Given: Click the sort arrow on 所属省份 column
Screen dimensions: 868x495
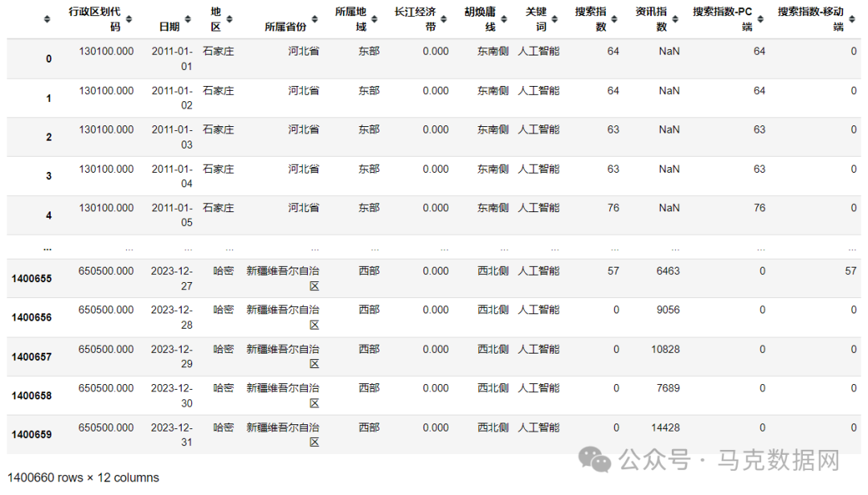Looking at the screenshot, I should [314, 18].
